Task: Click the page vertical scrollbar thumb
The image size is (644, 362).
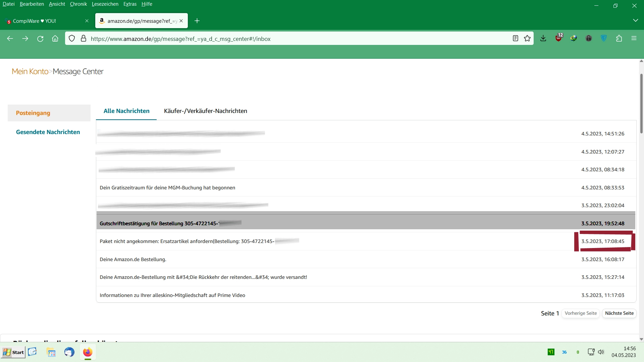Action: (x=641, y=104)
